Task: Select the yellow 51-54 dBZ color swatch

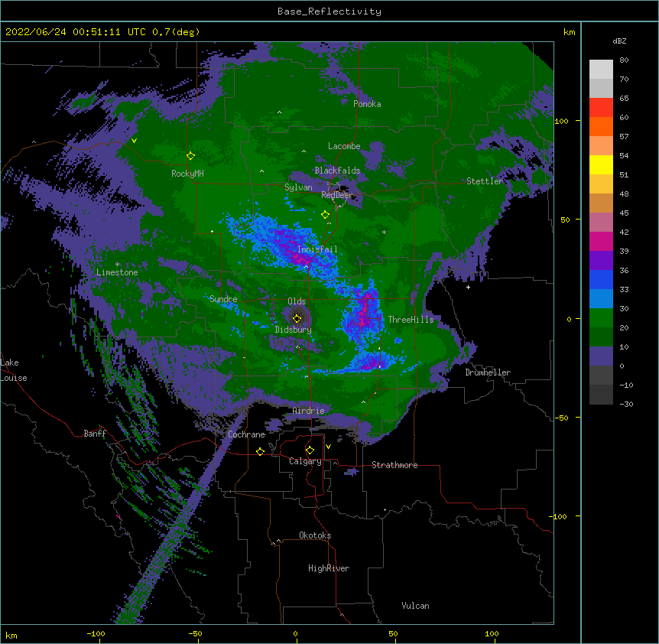Action: click(601, 164)
